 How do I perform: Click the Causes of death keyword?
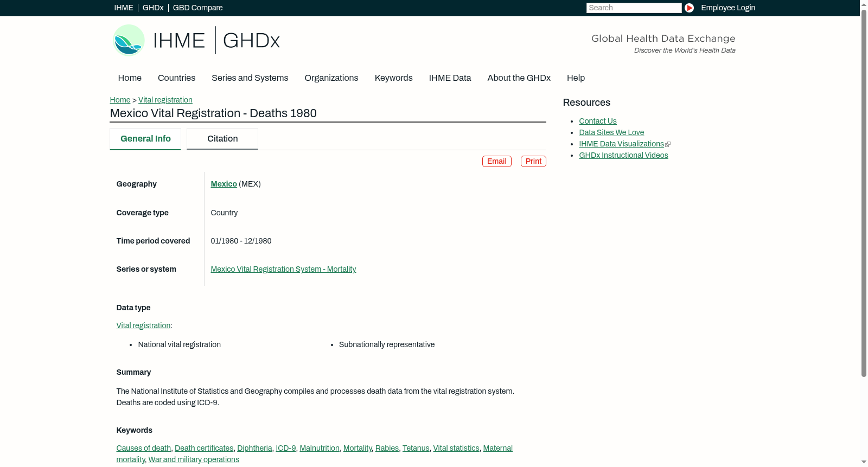pos(144,448)
